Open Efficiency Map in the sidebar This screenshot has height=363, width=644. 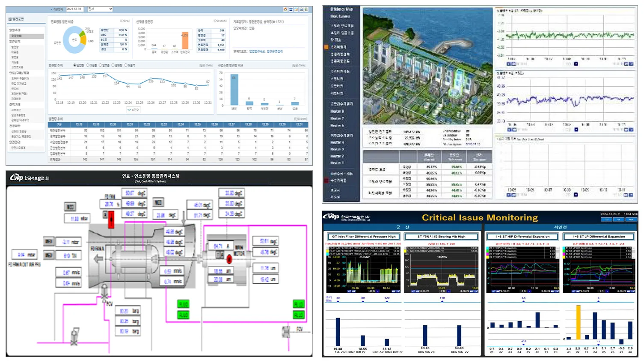tap(341, 9)
